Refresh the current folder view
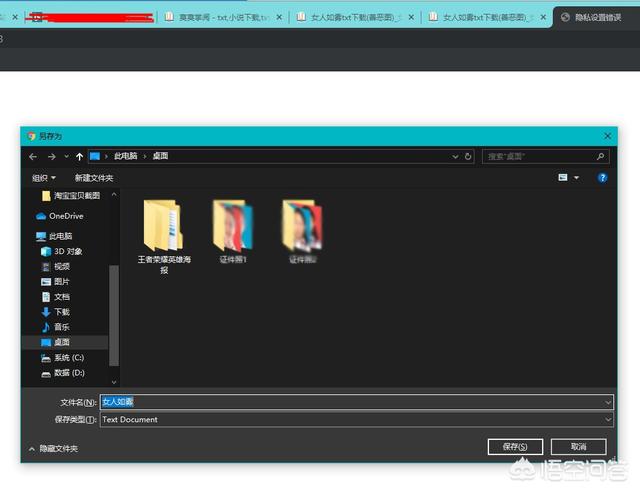The width and height of the screenshot is (640, 493). (x=468, y=157)
